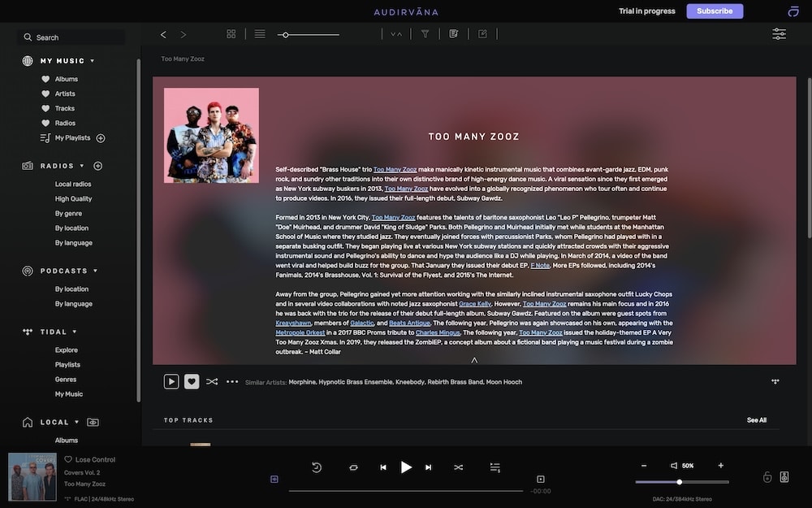Viewport: 812px width, 508px height.
Task: Shuffle the artist's tracks
Action: tap(212, 381)
